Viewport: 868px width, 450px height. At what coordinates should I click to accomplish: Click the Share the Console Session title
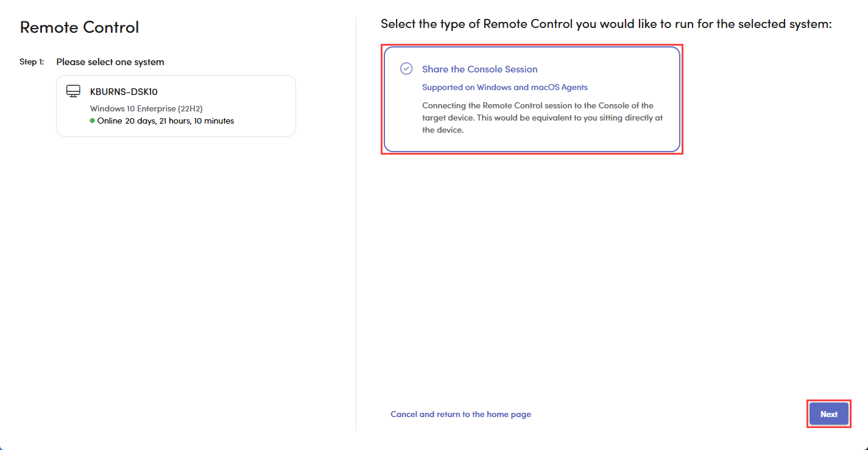479,69
